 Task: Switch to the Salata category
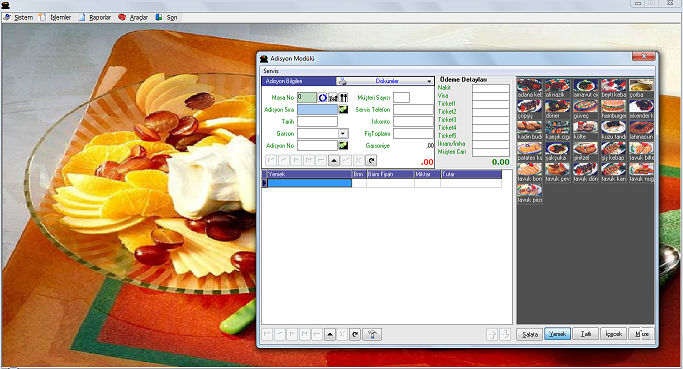click(x=530, y=334)
